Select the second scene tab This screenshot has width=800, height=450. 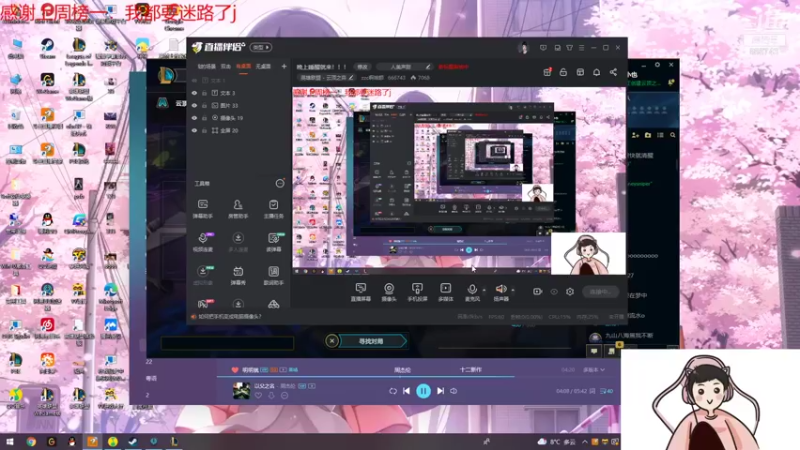226,66
